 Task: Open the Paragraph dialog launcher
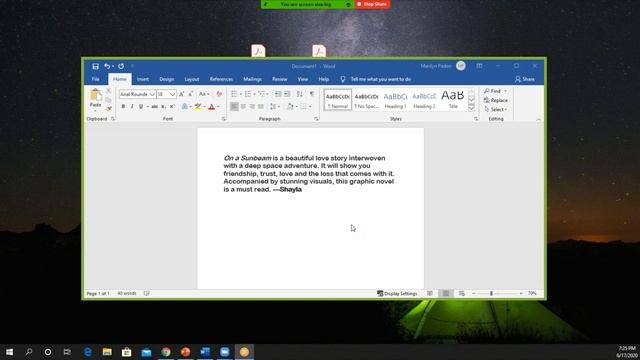coord(316,119)
